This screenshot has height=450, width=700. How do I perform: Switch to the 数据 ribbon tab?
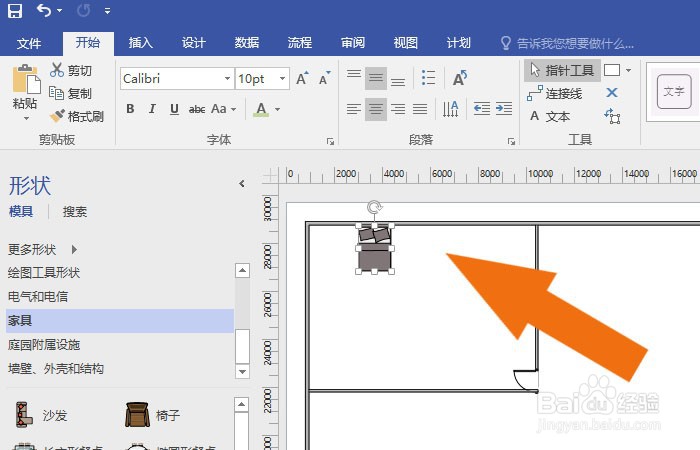[x=247, y=43]
